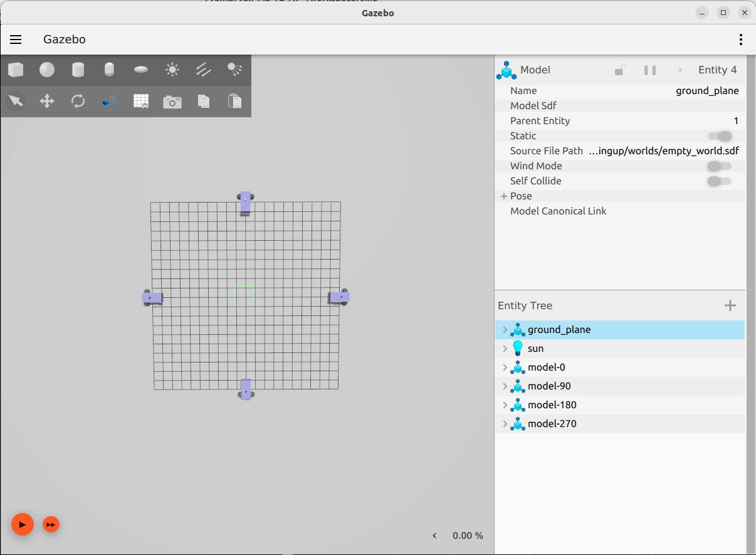756x555 pixels.
Task: Click the 0.00 % real time factor
Action: [x=468, y=536]
